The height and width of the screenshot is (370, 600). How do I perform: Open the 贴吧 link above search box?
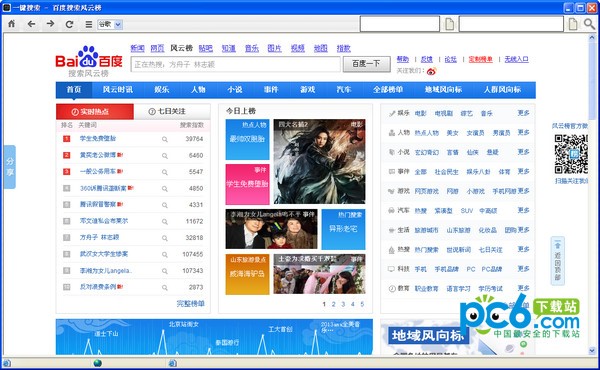205,48
